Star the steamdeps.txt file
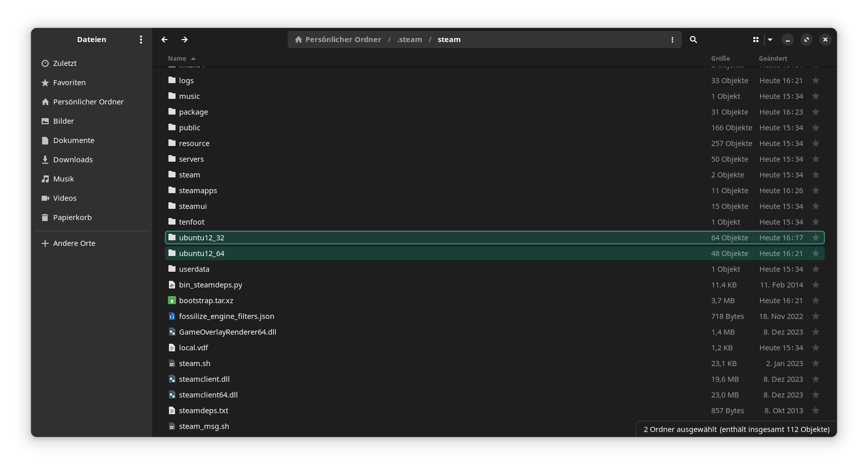Image resolution: width=868 pixels, height=471 pixels. [x=816, y=411]
